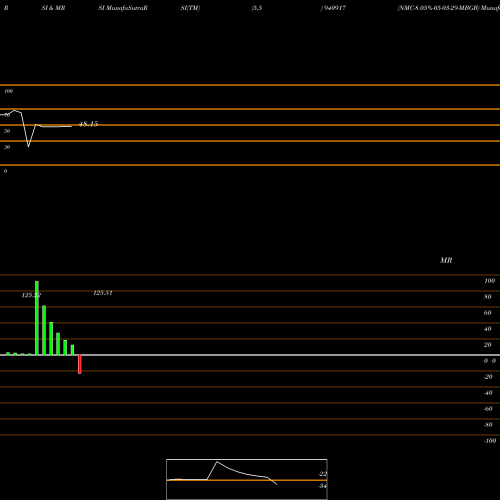Click the -100 label on the MR axis
500x500 pixels.
pyautogui.click(x=490, y=441)
